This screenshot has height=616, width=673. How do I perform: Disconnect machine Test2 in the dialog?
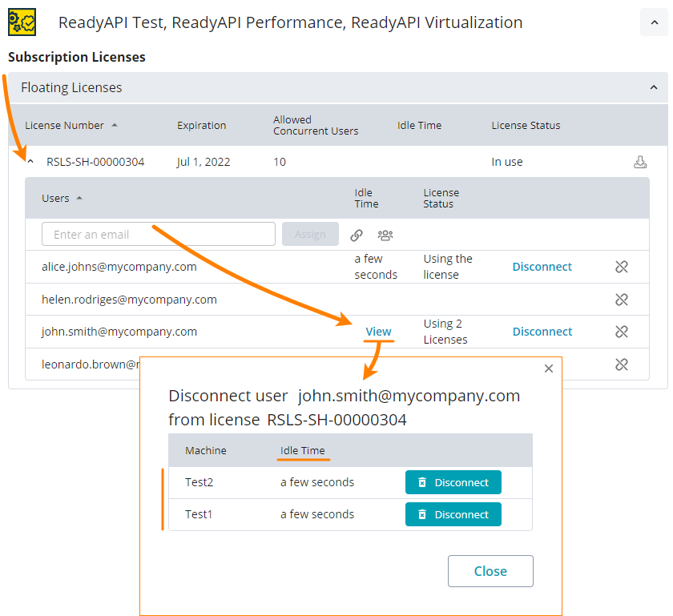pos(453,482)
